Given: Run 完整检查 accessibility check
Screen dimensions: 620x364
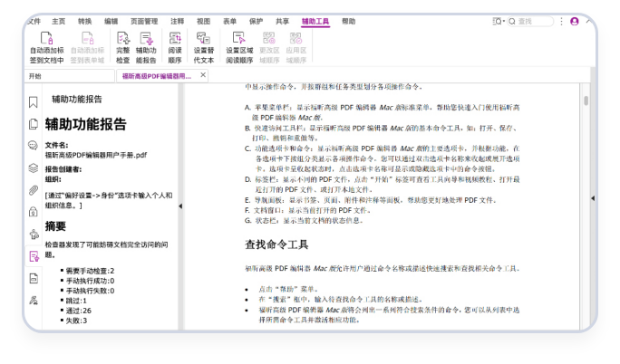Looking at the screenshot, I should pyautogui.click(x=123, y=48).
